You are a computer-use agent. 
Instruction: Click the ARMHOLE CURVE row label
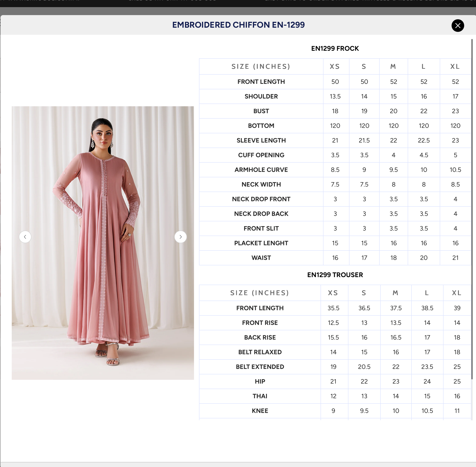261,170
